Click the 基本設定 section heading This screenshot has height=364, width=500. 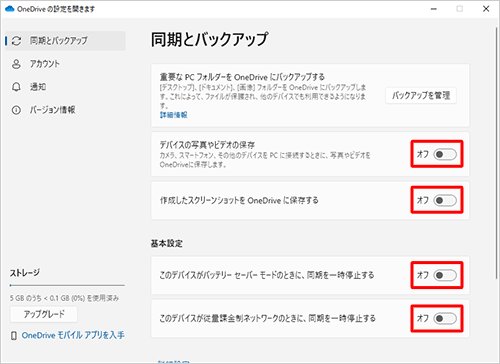[x=166, y=243]
